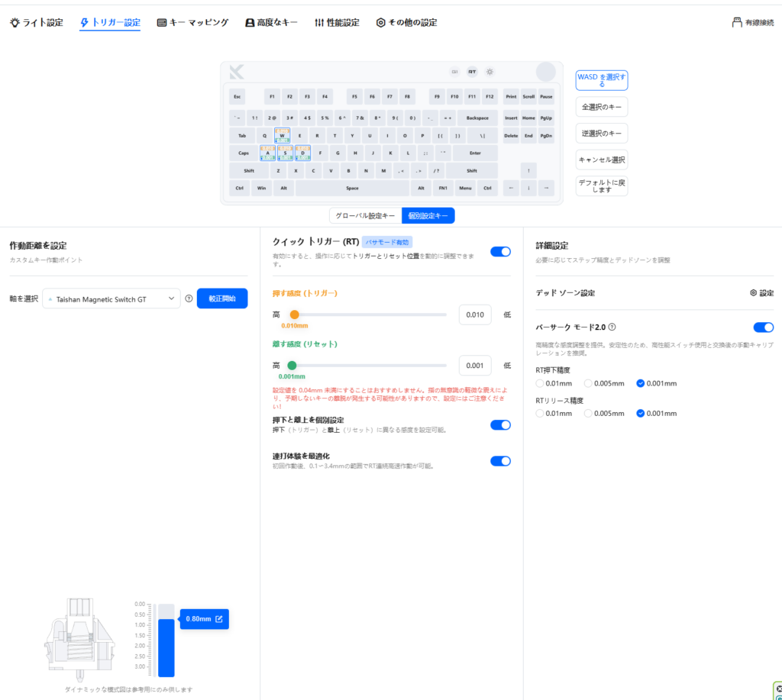Click the brightness sun icon on keyboard

pos(490,72)
